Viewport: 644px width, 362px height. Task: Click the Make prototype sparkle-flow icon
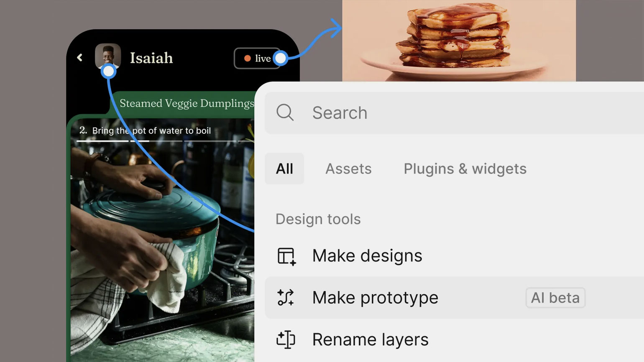point(286,298)
